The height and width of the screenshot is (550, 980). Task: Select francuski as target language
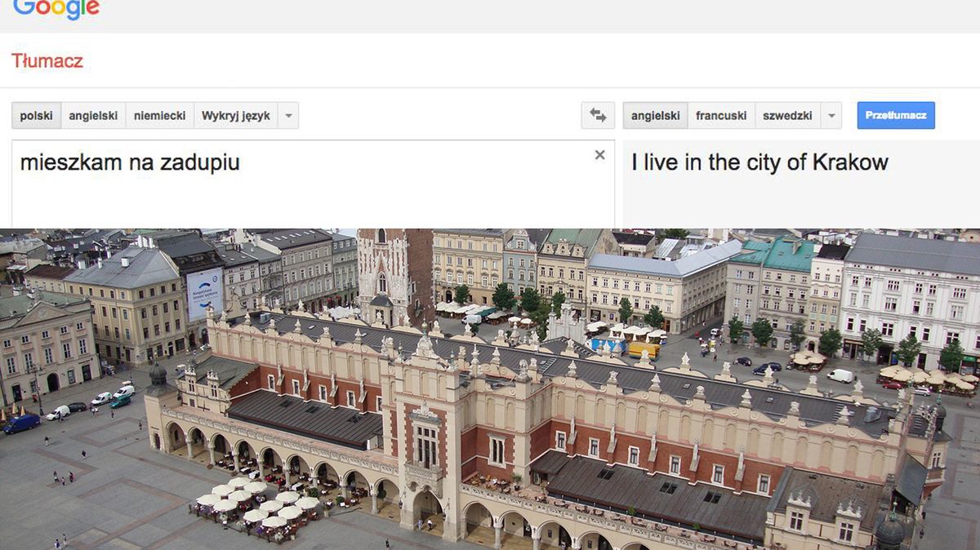pos(721,116)
